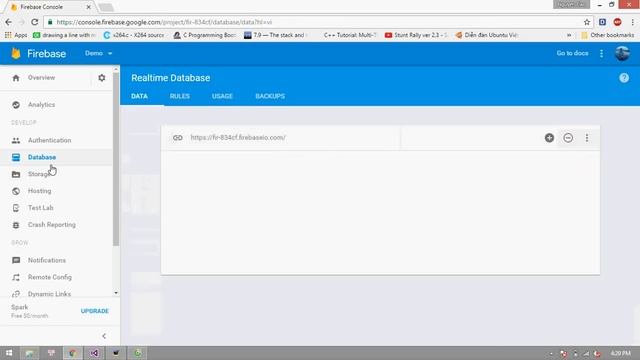Viewport: 640px width, 360px height.
Task: Open the Authentication sidebar item
Action: (x=49, y=140)
